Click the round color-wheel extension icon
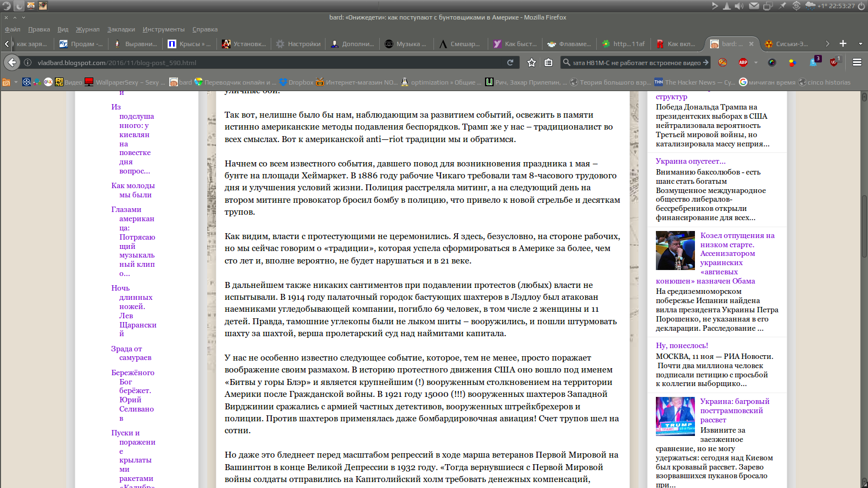The width and height of the screenshot is (868, 488). (x=772, y=62)
